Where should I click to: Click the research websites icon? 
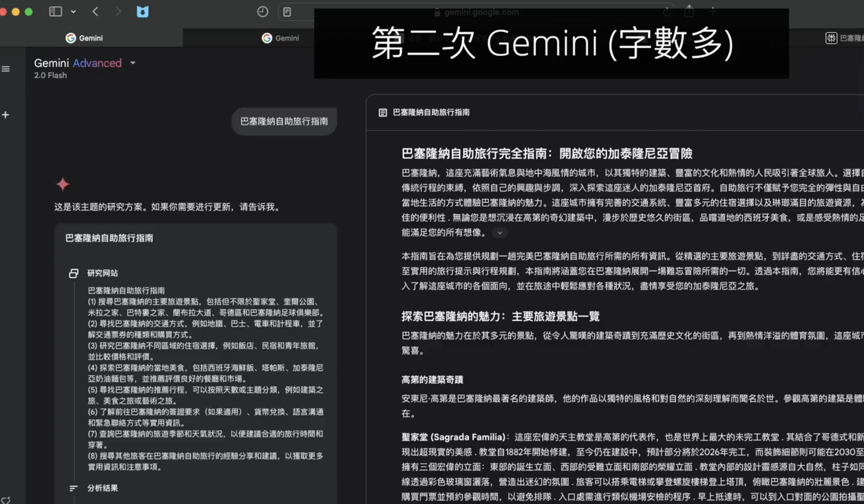pyautogui.click(x=73, y=273)
